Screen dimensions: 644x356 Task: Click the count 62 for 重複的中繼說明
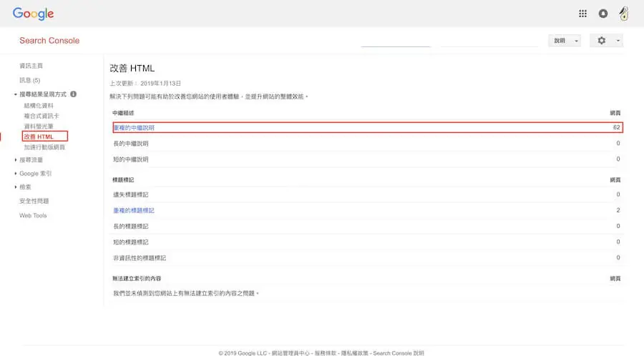617,127
